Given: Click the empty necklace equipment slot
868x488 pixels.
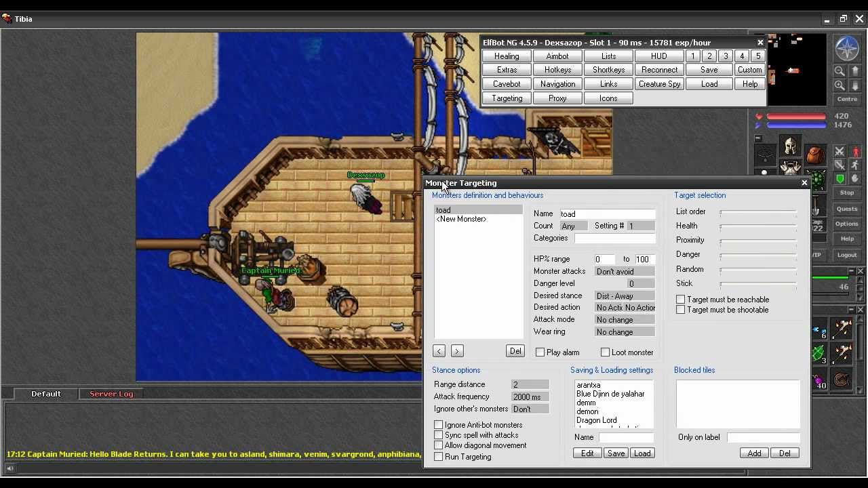Looking at the screenshot, I should click(x=766, y=155).
